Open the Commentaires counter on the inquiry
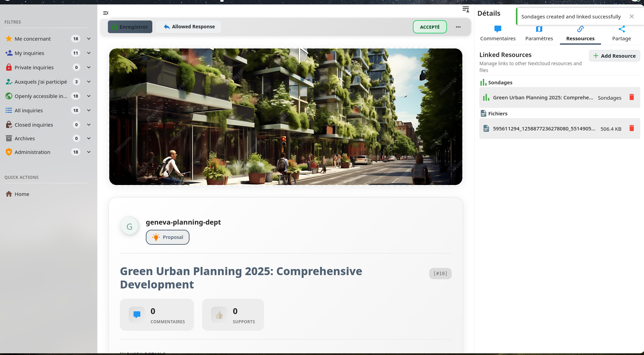 point(156,314)
